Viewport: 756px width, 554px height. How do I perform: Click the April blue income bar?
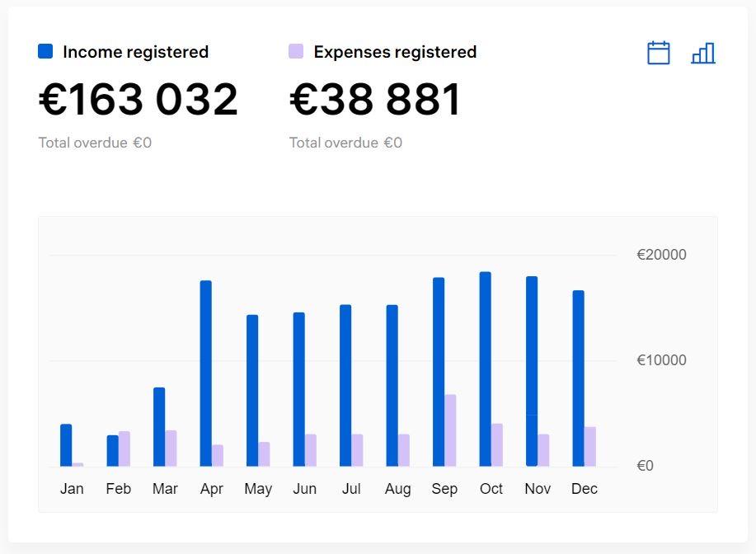coord(206,373)
